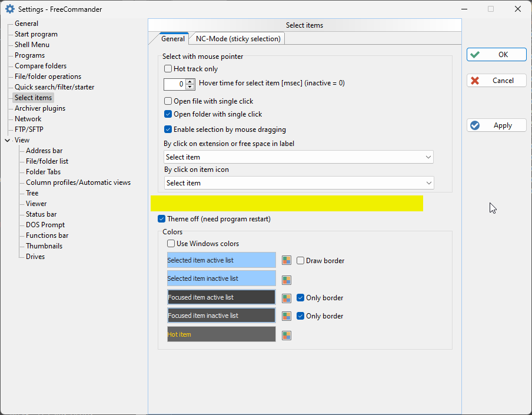Screen dimensions: 532x415
Task: Open Column profiles/Automatic views settings
Action: click(x=78, y=182)
